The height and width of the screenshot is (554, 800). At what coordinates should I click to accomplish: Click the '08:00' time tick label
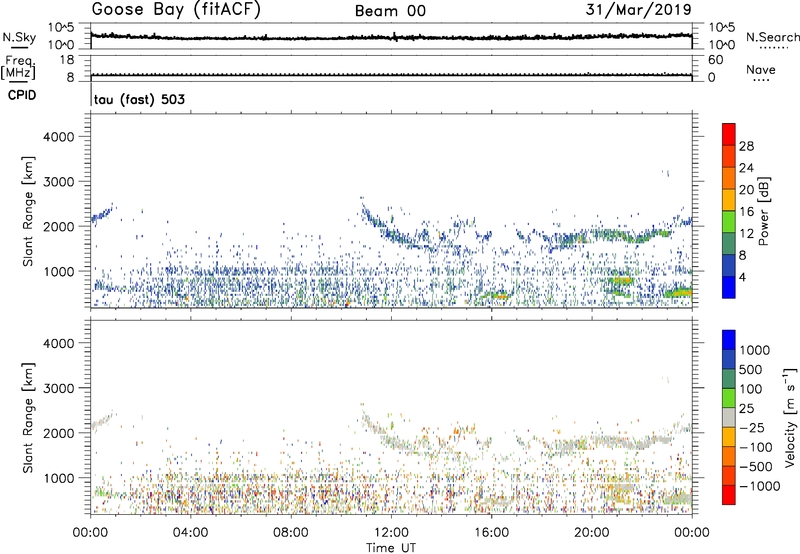tap(291, 533)
